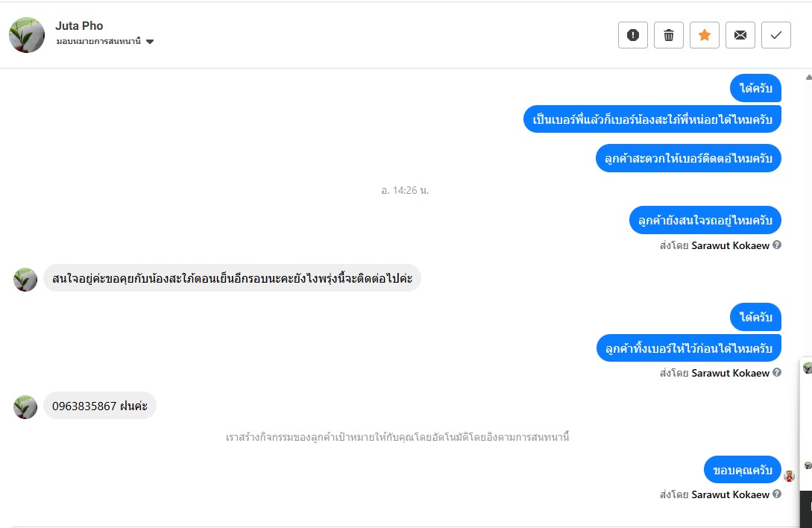Click customer avatar beside the phone number message
Screen dimensions: 812x528
tap(25, 406)
